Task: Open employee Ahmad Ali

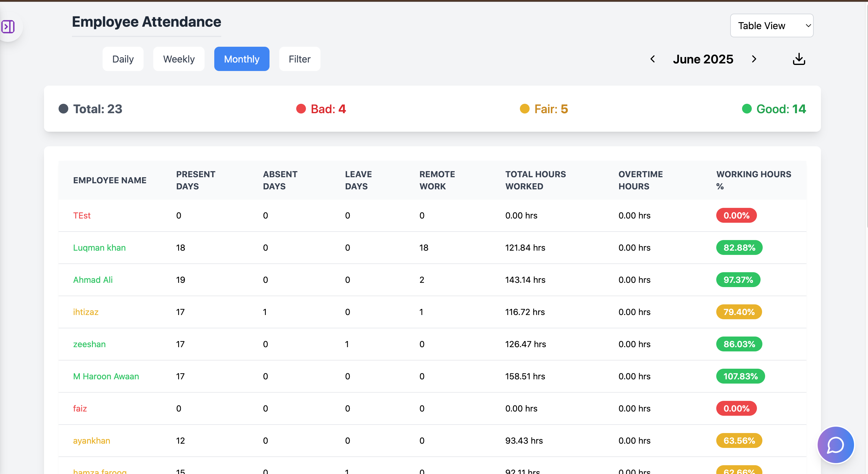Action: (93, 280)
